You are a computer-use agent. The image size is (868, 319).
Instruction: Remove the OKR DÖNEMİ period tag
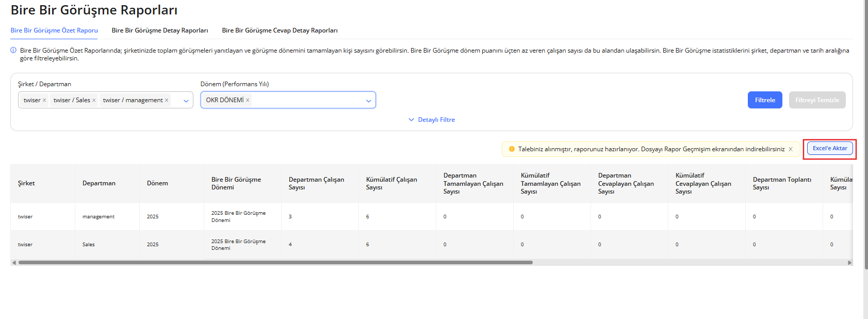point(248,100)
